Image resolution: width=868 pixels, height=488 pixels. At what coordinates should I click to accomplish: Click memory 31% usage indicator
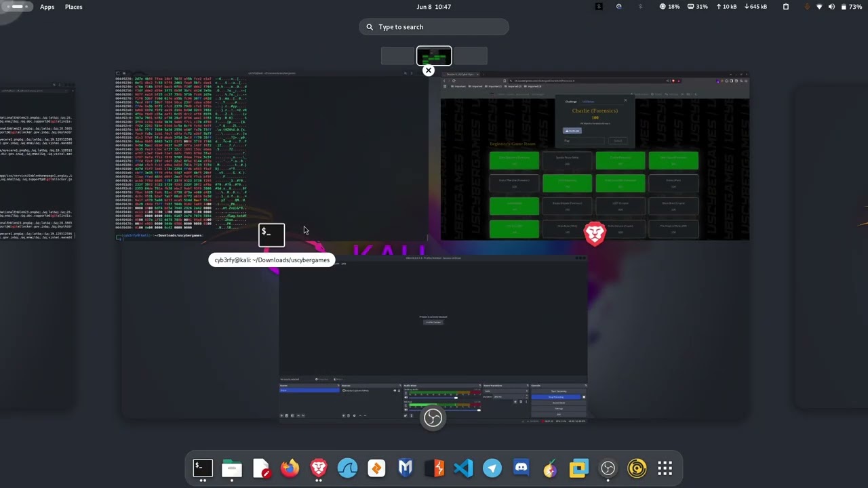pos(698,7)
